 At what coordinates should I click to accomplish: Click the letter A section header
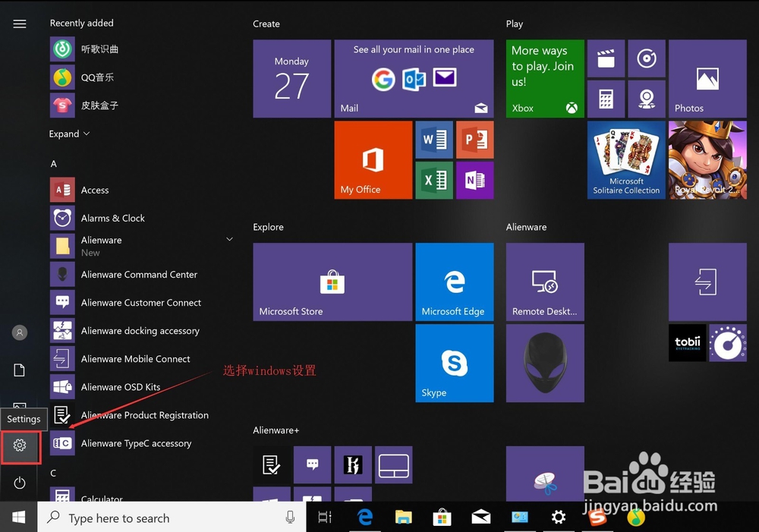54,164
